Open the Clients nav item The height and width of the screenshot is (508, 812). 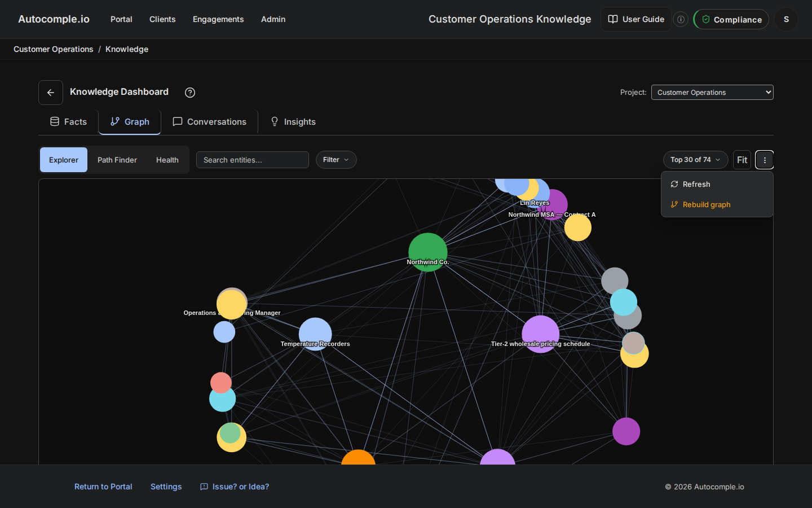(162, 19)
